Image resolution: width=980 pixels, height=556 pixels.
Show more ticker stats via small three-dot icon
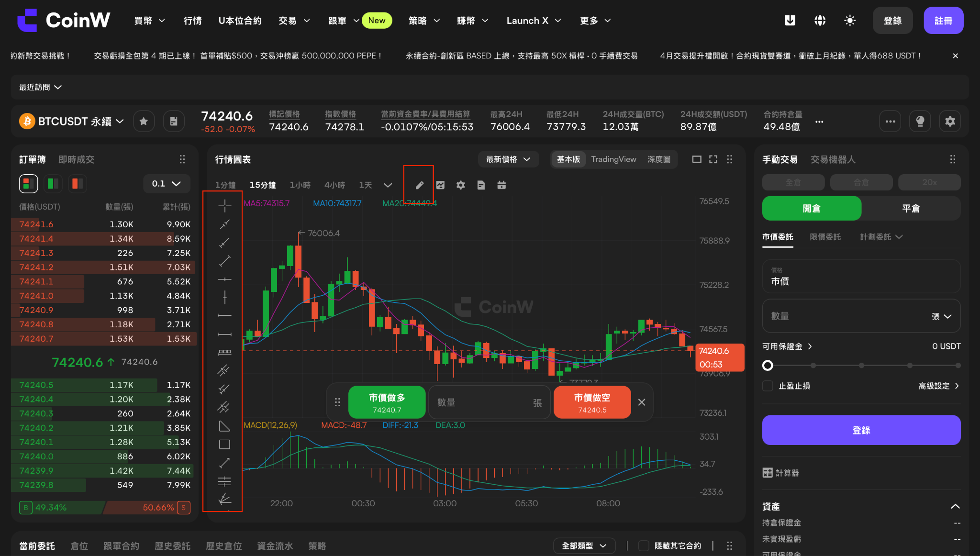819,122
